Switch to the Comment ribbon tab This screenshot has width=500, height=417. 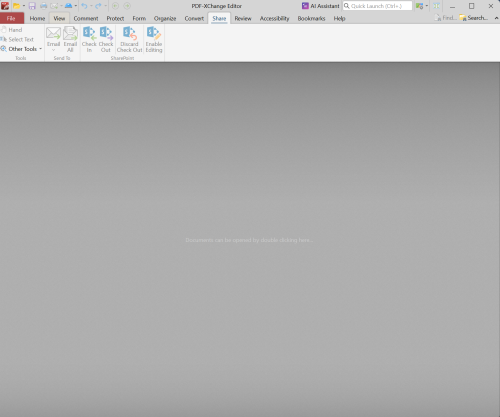click(x=86, y=18)
